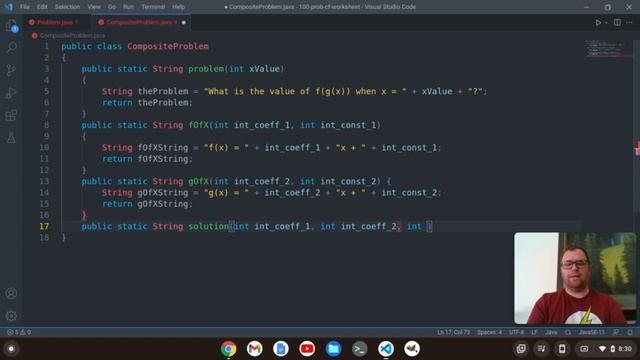
Task: Click the solution method name on line 17
Action: tap(208, 226)
